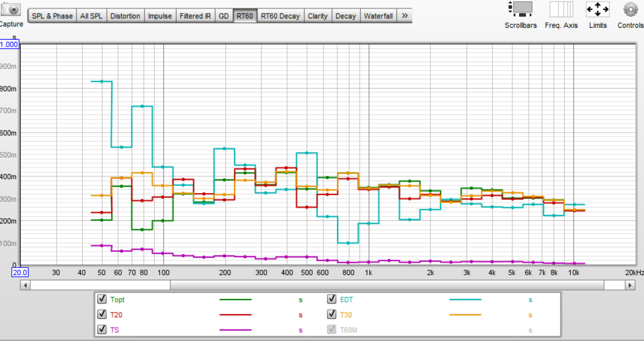Disable the T20 trace checkbox
This screenshot has height=341, width=644.
click(102, 315)
